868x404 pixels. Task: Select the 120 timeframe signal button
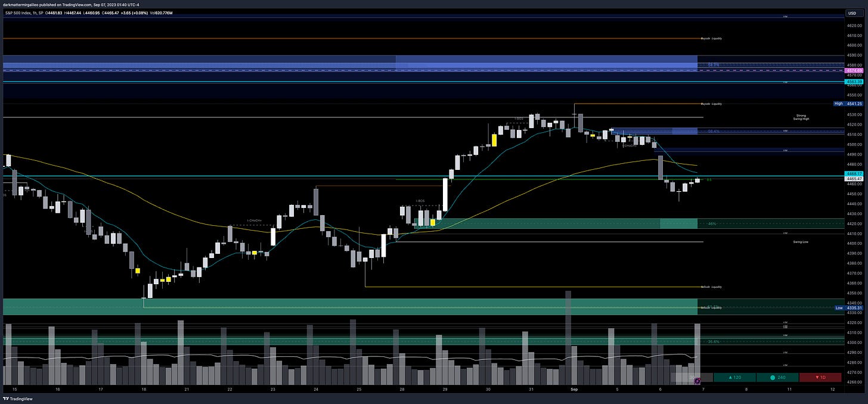pyautogui.click(x=734, y=377)
